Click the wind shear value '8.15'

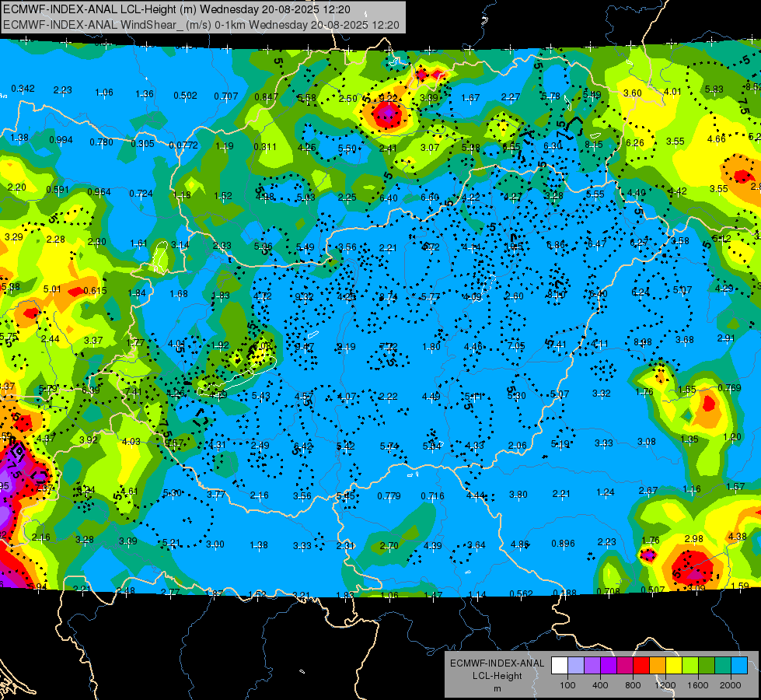(x=594, y=144)
